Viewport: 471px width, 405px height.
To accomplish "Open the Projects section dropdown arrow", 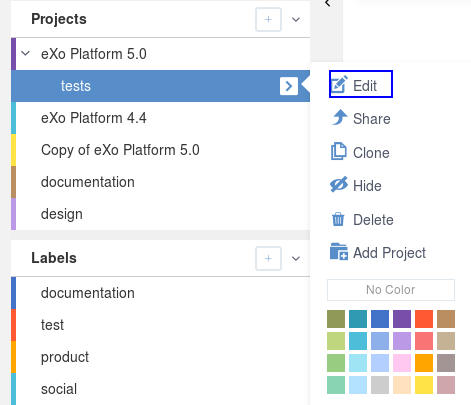I will [x=296, y=20].
